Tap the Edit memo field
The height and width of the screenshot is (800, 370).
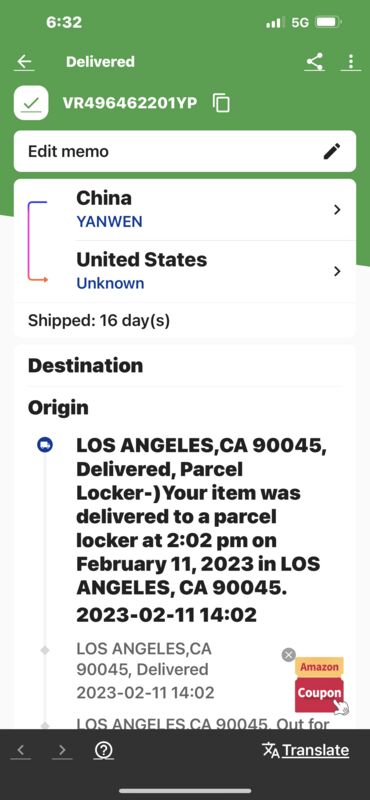[x=185, y=152]
